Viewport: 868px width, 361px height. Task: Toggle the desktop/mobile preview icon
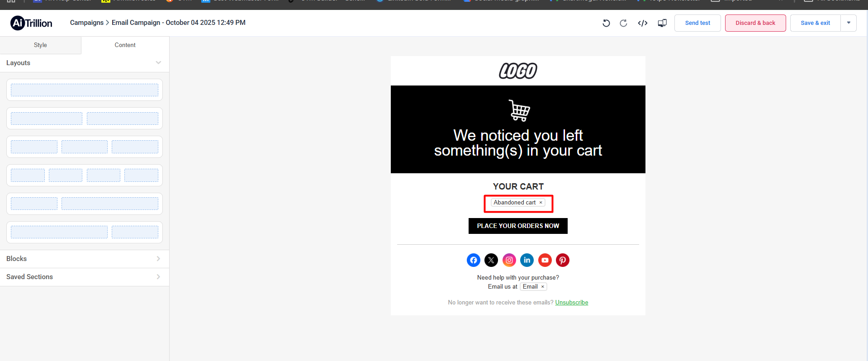click(662, 23)
